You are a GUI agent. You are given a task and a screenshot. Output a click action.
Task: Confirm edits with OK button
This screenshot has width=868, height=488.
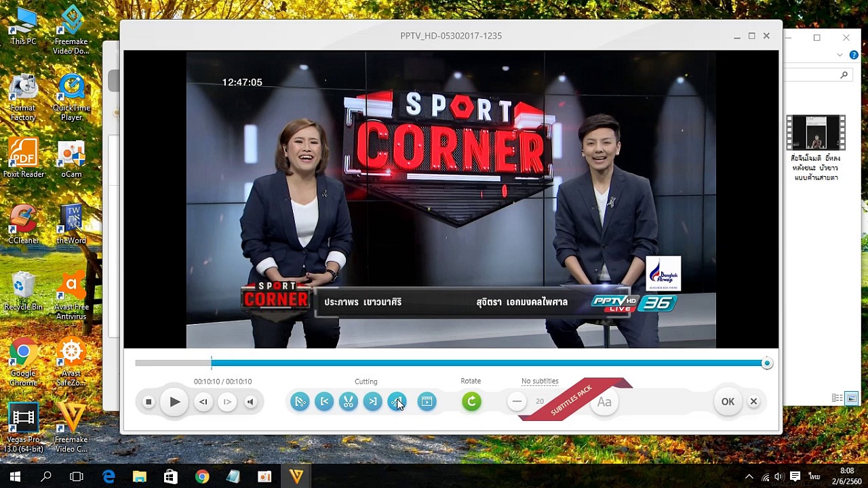pos(728,402)
